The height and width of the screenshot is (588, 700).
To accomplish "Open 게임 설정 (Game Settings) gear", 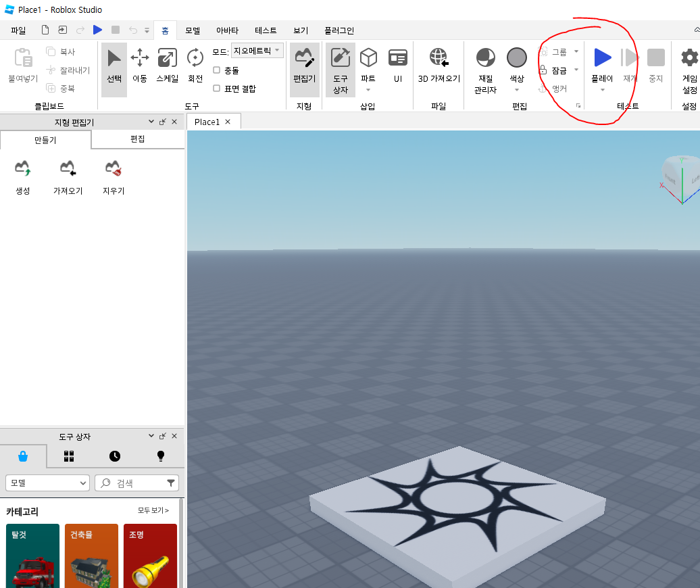I will [689, 70].
